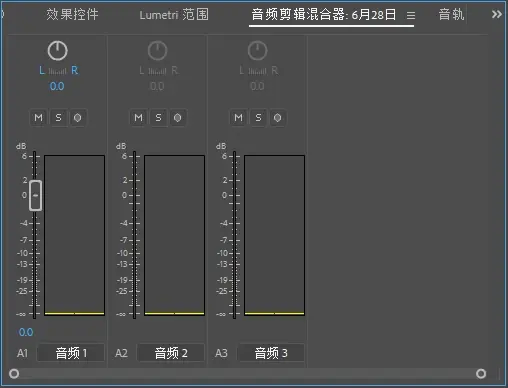The width and height of the screenshot is (508, 388).
Task: Mute track A2 with the M button
Action: click(x=138, y=118)
